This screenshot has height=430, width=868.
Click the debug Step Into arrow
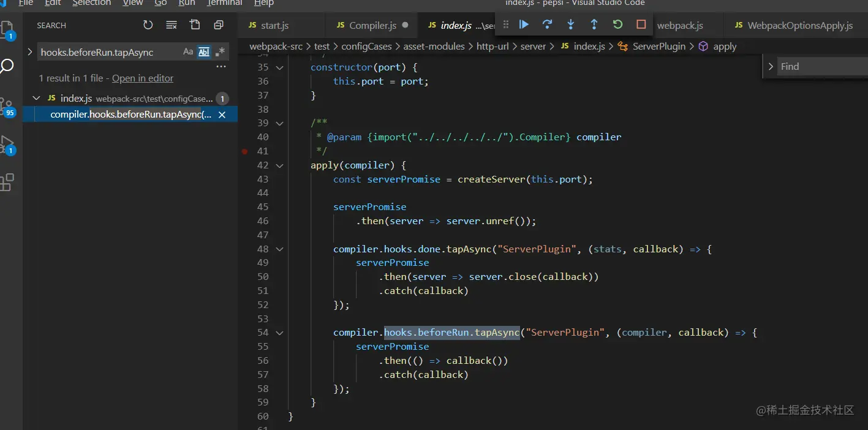point(571,25)
